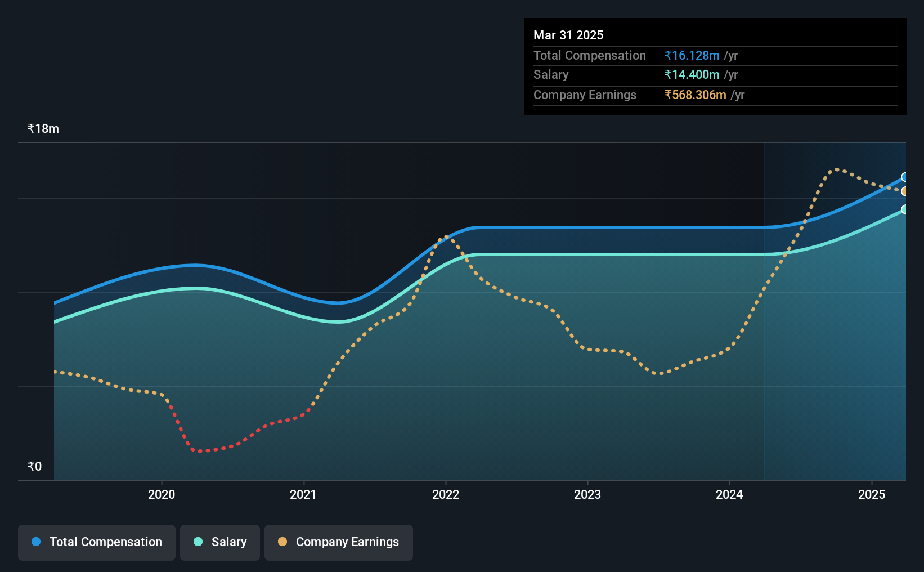This screenshot has width=924, height=572.
Task: Click the Mar 31 2025 tooltip date
Action: (x=568, y=35)
